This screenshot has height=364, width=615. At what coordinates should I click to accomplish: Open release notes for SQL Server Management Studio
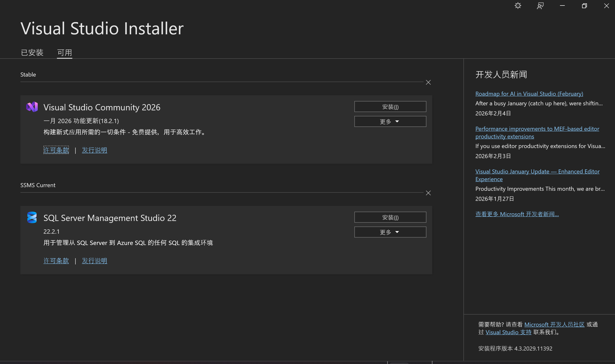tap(94, 261)
